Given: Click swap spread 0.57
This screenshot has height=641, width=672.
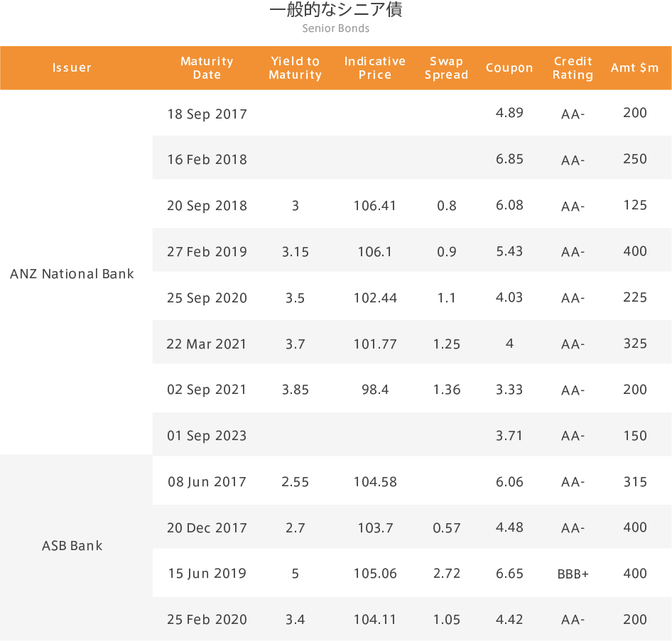Looking at the screenshot, I should point(447,528).
